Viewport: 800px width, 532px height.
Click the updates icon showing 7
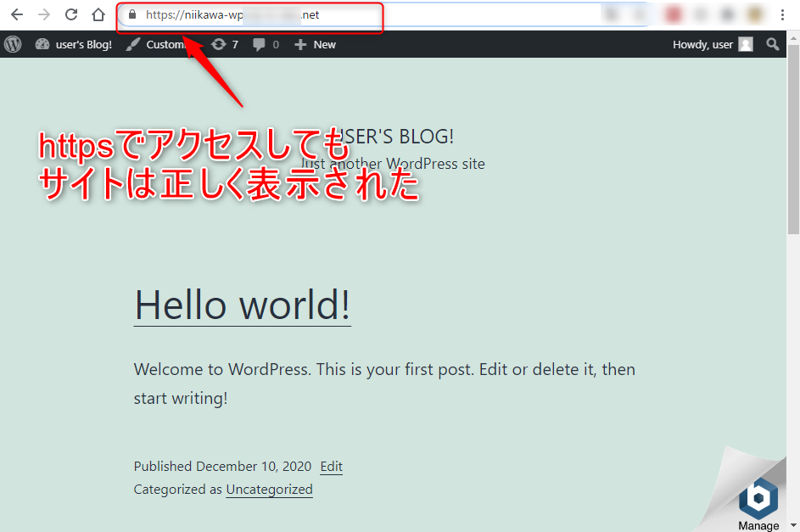coord(219,44)
